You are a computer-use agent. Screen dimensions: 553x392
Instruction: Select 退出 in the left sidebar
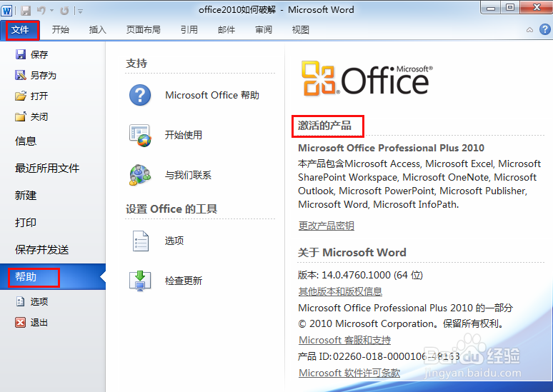pos(39,323)
